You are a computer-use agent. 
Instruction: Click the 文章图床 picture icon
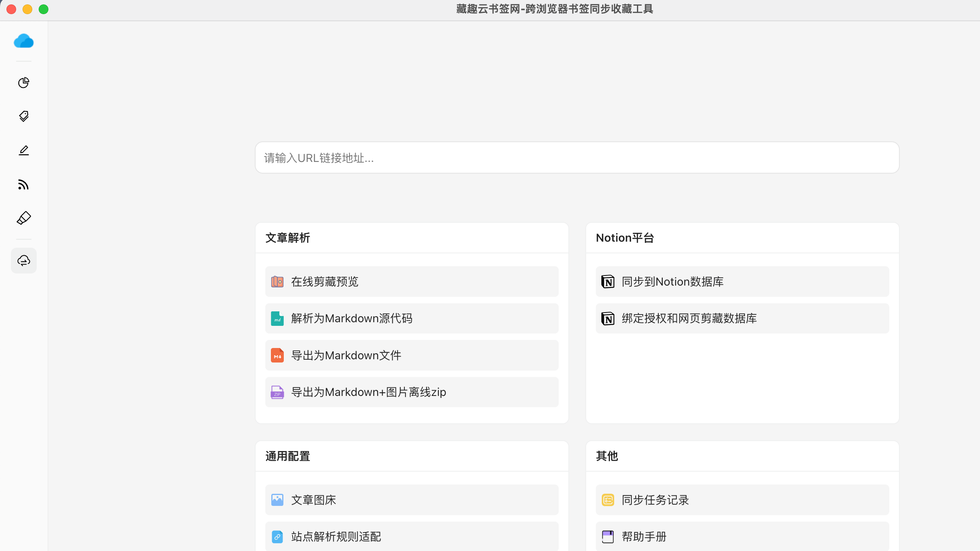(277, 500)
